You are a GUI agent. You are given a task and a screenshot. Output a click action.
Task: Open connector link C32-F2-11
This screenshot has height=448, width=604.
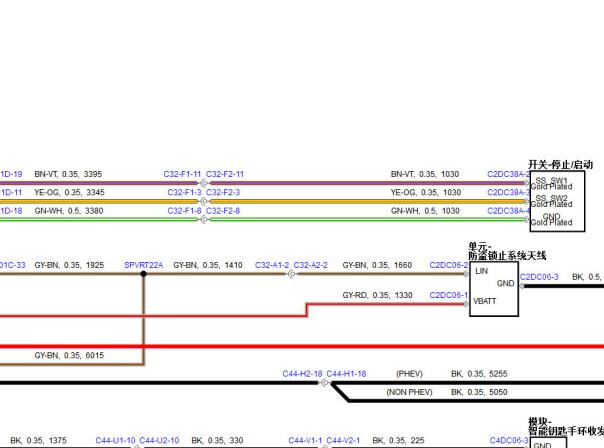pos(225,174)
